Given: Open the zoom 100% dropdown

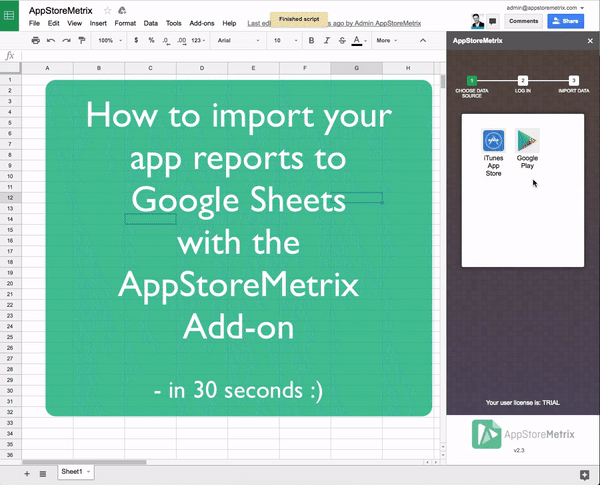Looking at the screenshot, I should [110, 40].
